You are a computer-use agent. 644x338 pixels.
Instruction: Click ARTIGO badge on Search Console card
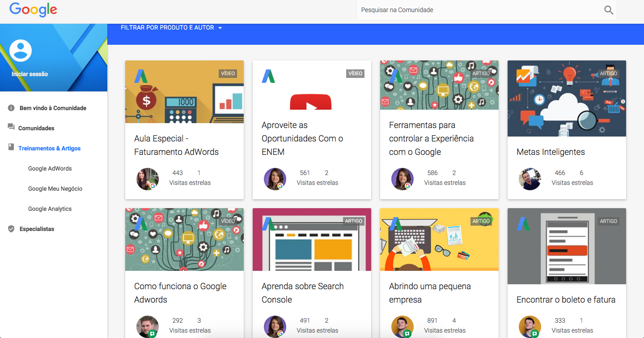tap(353, 221)
